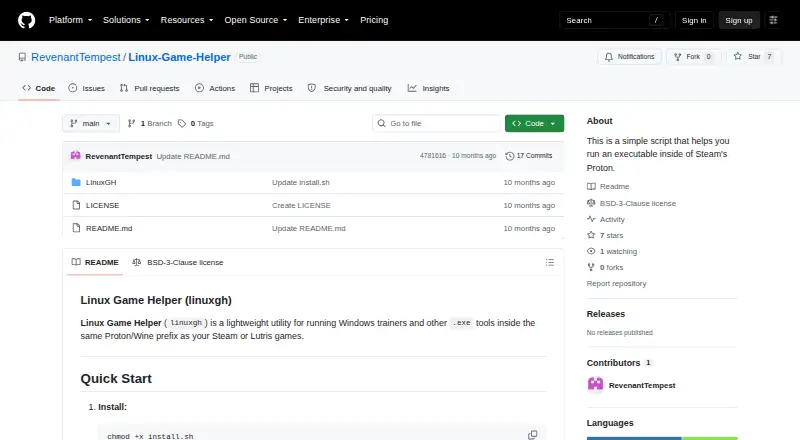Click RevenantTempest avatar under Contributors
Viewport: 800px width, 440px height.
(x=595, y=384)
